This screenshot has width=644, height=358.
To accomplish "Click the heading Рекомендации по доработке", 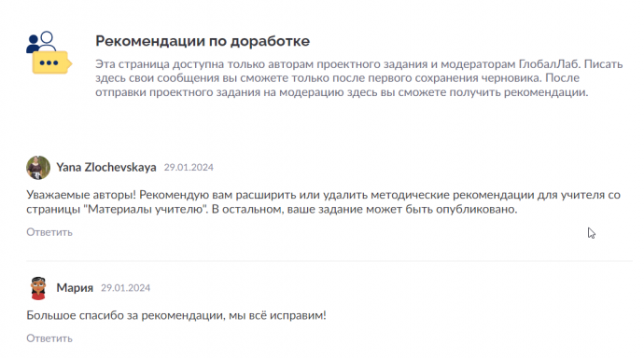I will pos(203,41).
